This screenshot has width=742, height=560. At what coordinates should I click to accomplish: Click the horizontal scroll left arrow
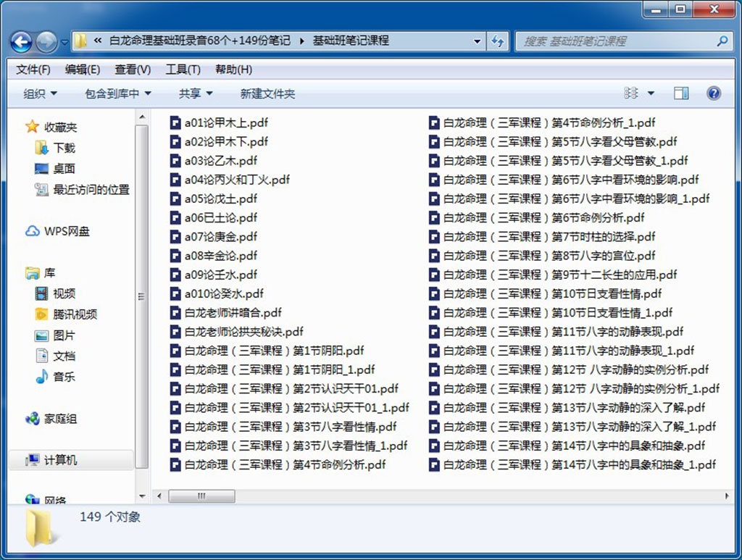(x=159, y=496)
